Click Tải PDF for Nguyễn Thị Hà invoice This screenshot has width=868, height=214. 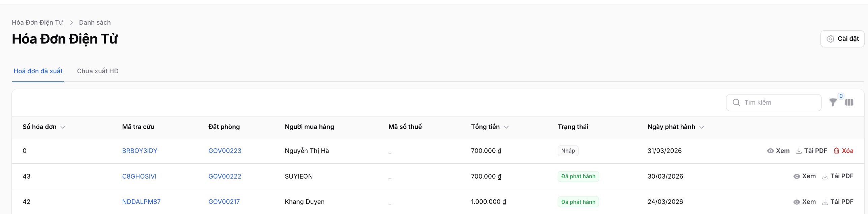coord(811,151)
